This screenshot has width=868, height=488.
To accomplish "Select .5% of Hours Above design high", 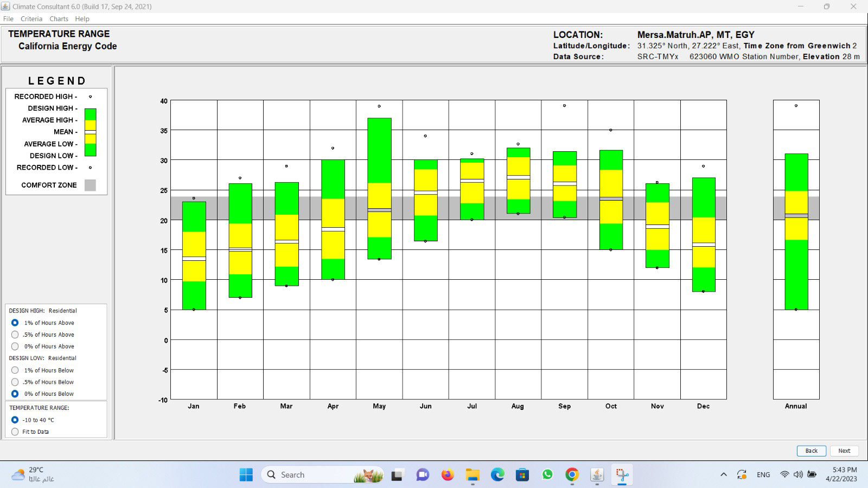I will pos(15,335).
